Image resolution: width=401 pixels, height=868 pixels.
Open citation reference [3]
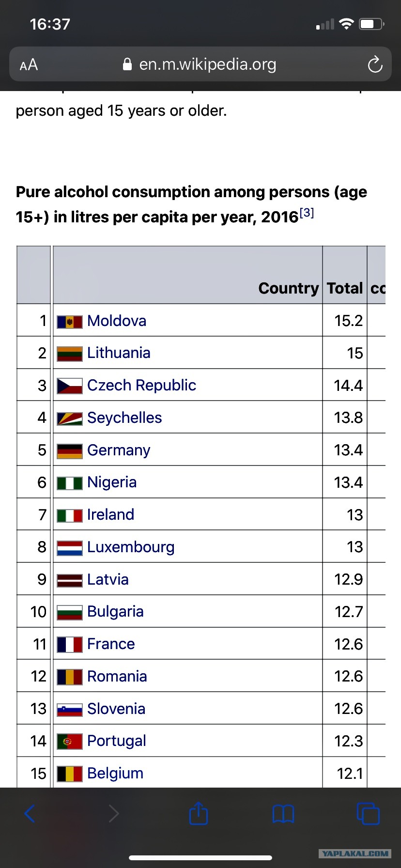point(307,213)
